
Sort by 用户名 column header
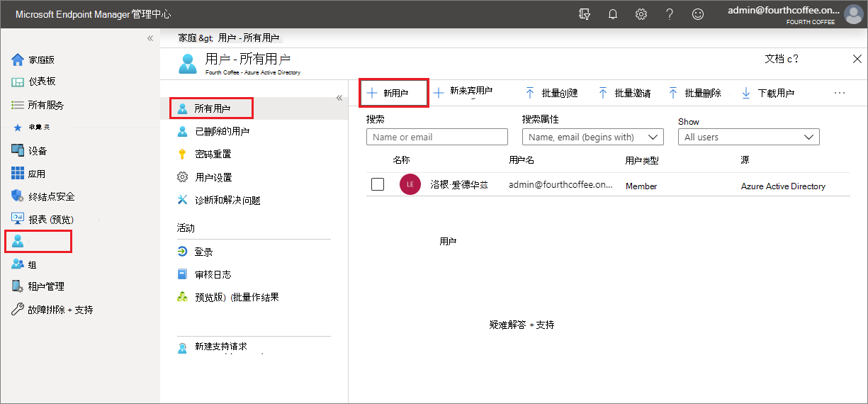coord(522,160)
